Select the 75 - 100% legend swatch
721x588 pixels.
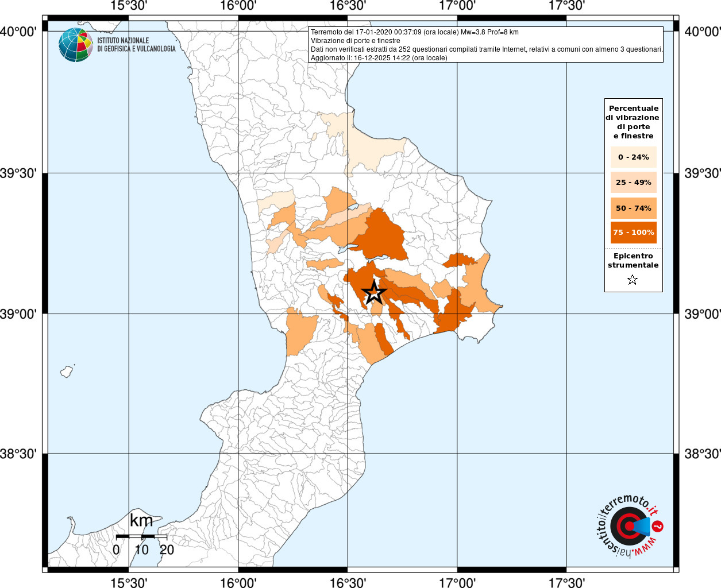point(634,233)
